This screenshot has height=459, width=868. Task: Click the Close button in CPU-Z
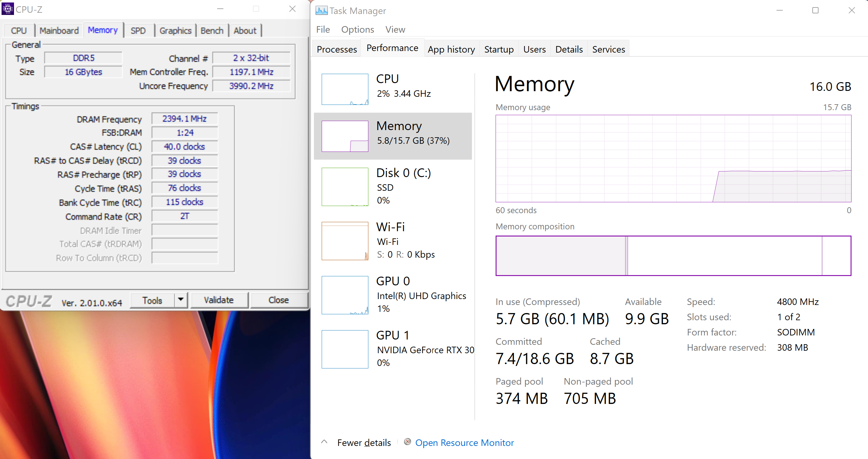coord(279,300)
